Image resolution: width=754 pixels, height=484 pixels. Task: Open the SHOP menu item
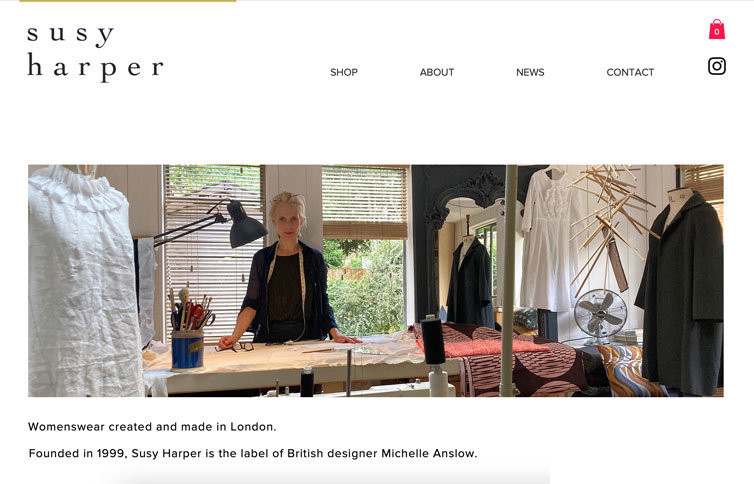[x=344, y=72]
